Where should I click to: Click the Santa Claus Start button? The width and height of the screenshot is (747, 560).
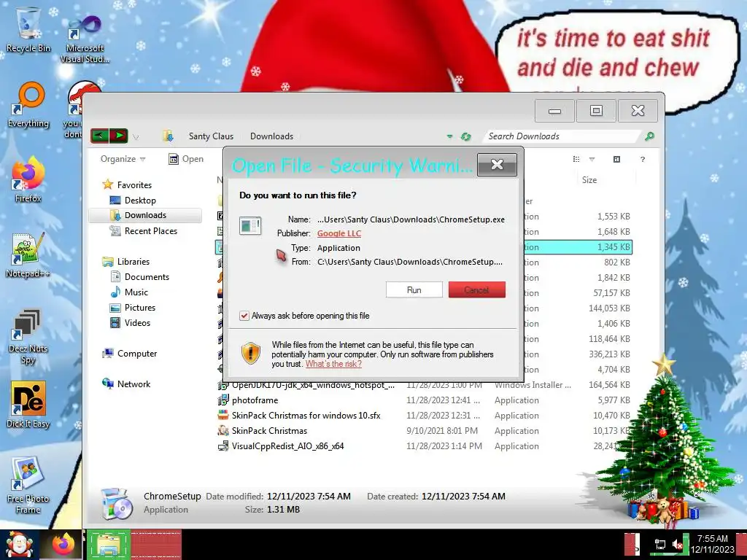pyautogui.click(x=19, y=544)
